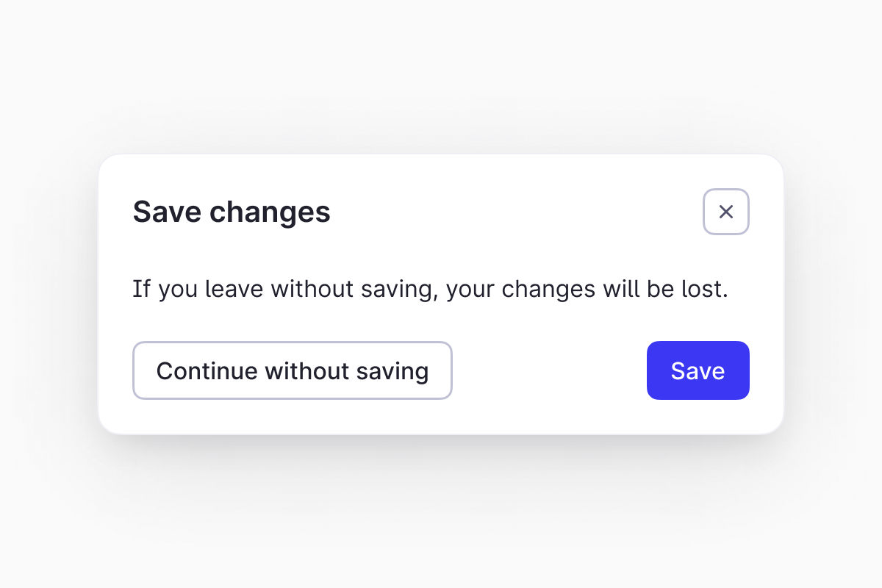Image resolution: width=882 pixels, height=588 pixels.
Task: Click the warning message about lost changes
Action: (x=430, y=289)
